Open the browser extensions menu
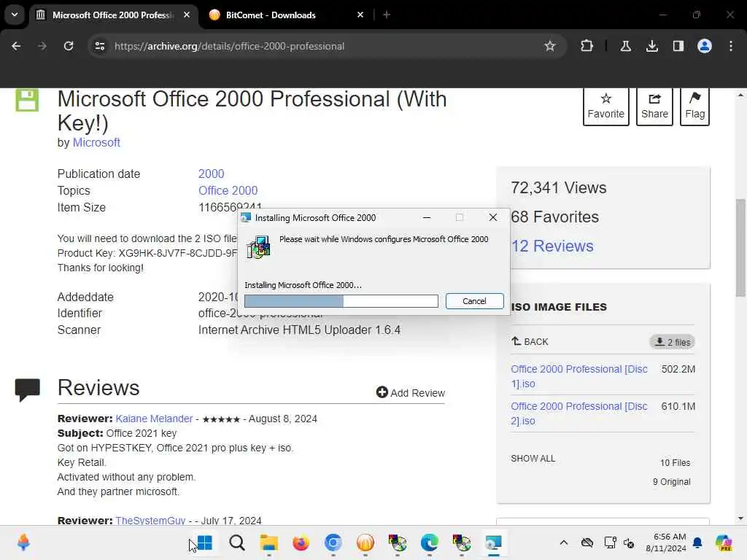Viewport: 747px width, 560px height. 587,46
